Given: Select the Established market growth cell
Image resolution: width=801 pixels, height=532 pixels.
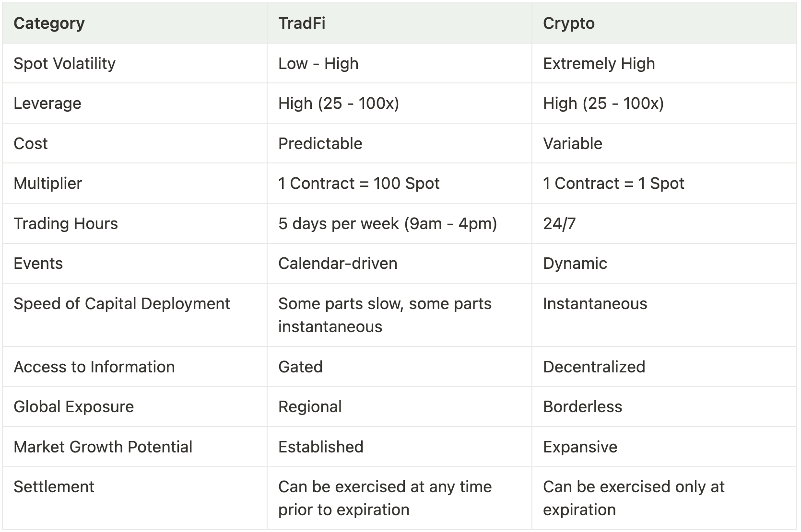Looking at the screenshot, I should [x=320, y=447].
